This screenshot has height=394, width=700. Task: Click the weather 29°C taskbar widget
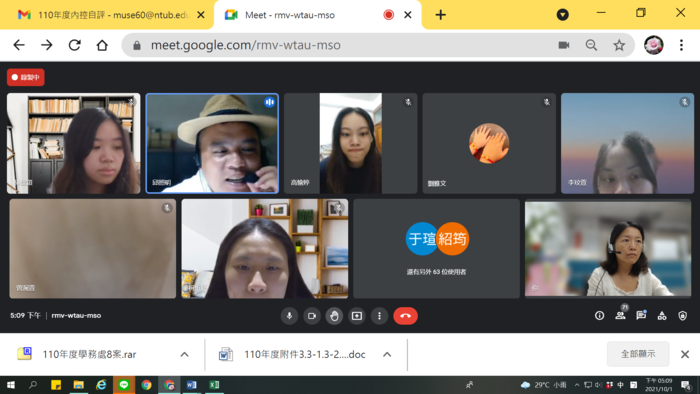coord(543,385)
